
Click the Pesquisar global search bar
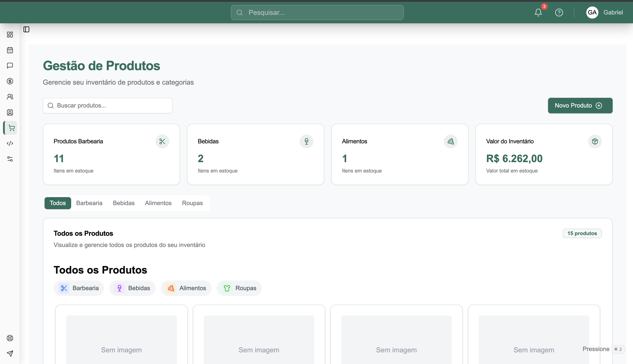coord(317,13)
